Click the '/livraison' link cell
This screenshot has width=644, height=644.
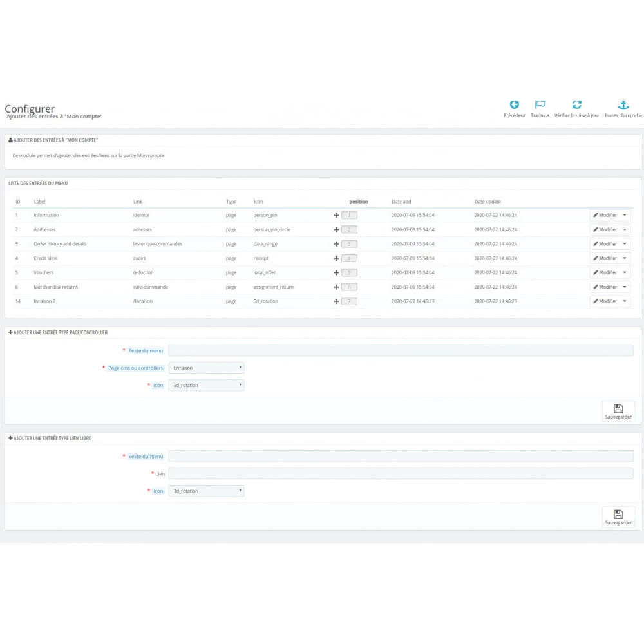point(142,301)
